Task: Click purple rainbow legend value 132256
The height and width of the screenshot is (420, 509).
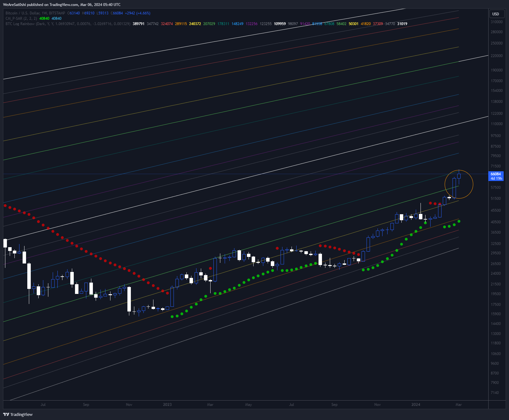Action: (251, 24)
